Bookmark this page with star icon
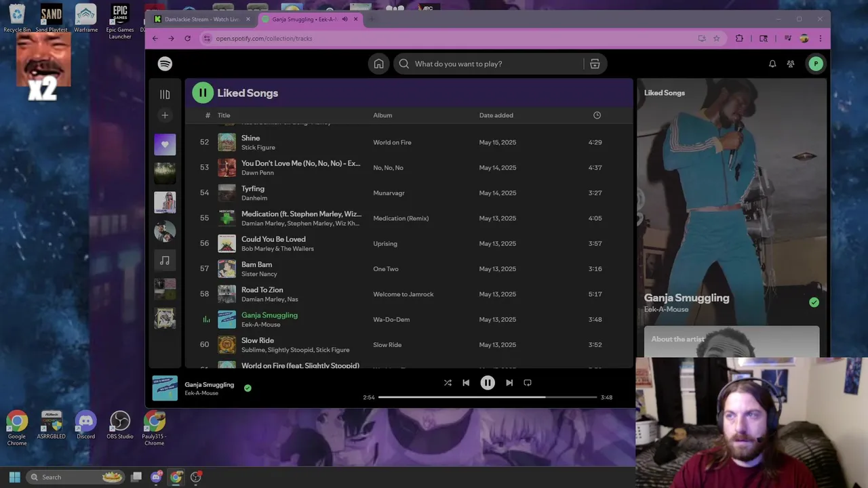This screenshot has width=868, height=488. click(x=716, y=39)
